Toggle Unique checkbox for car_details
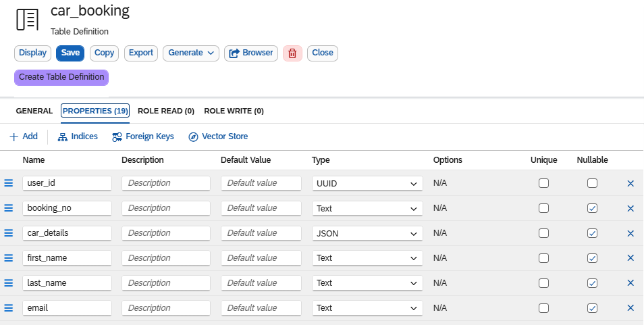This screenshot has height=325, width=644. pyautogui.click(x=544, y=233)
